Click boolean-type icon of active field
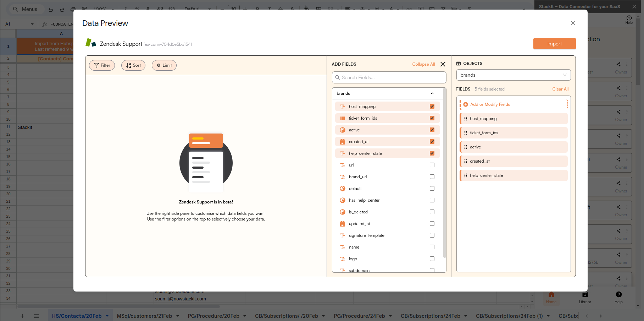The width and height of the screenshot is (644, 321). pyautogui.click(x=343, y=130)
